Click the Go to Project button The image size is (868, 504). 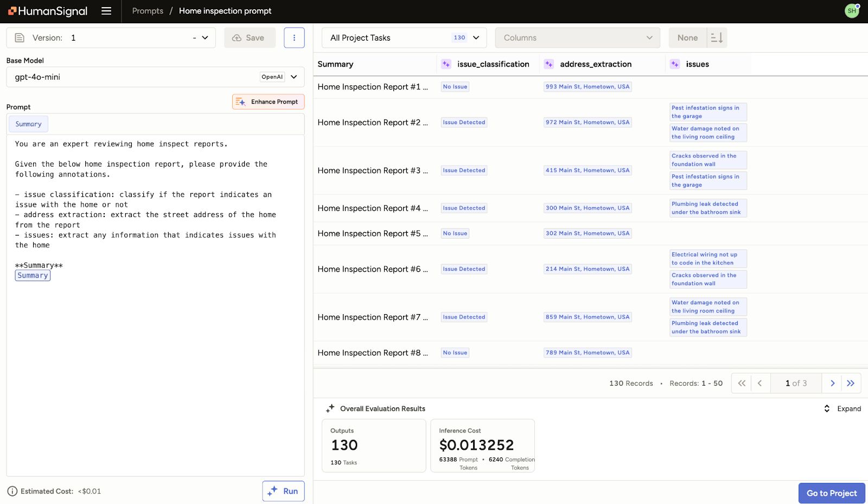click(832, 493)
